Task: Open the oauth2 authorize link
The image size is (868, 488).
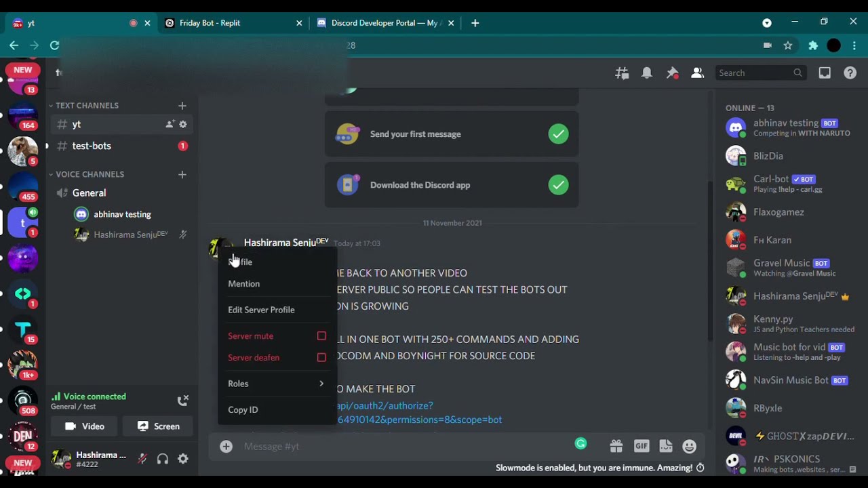Action: tap(419, 413)
